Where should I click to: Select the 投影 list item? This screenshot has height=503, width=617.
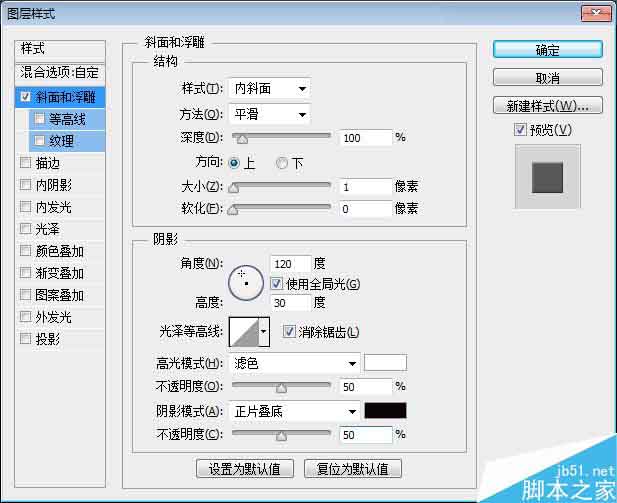tap(60, 339)
